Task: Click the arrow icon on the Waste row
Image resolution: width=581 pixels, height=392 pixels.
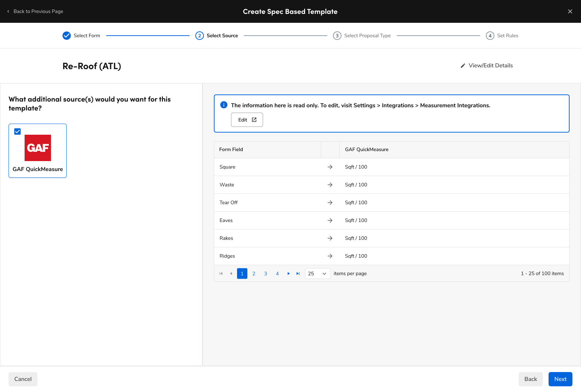Action: pyautogui.click(x=330, y=185)
